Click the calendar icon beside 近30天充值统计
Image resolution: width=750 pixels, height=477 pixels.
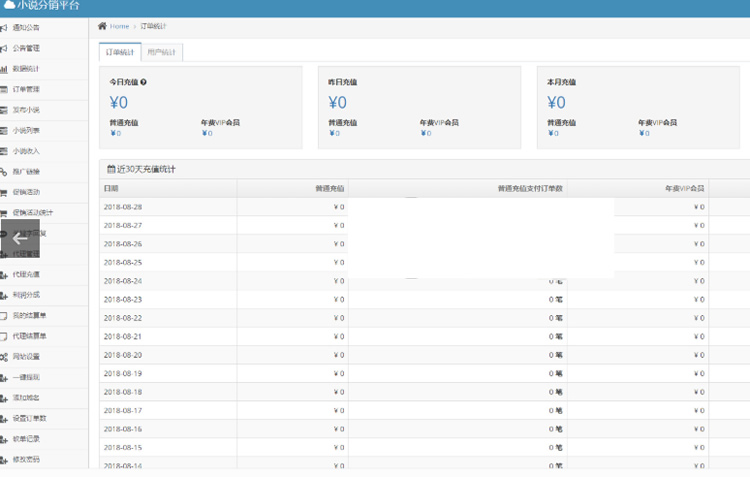pos(111,169)
